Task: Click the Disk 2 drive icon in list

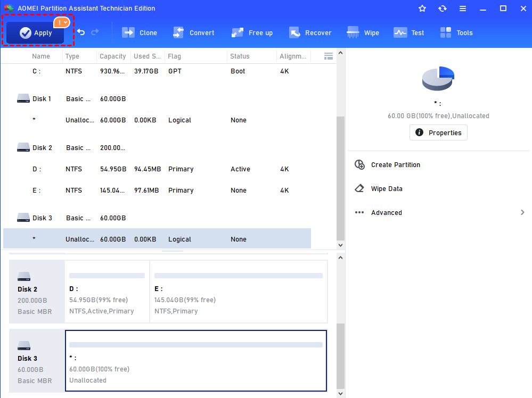Action: pos(23,147)
